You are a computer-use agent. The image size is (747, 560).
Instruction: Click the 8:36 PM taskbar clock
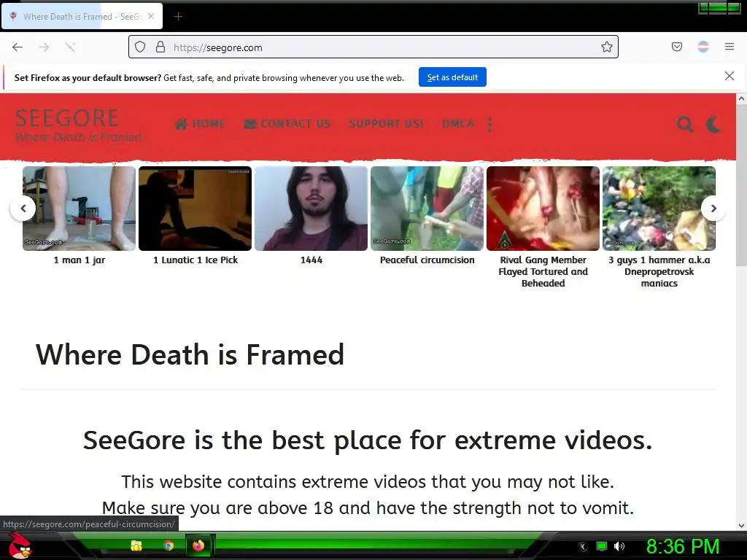pos(682,546)
